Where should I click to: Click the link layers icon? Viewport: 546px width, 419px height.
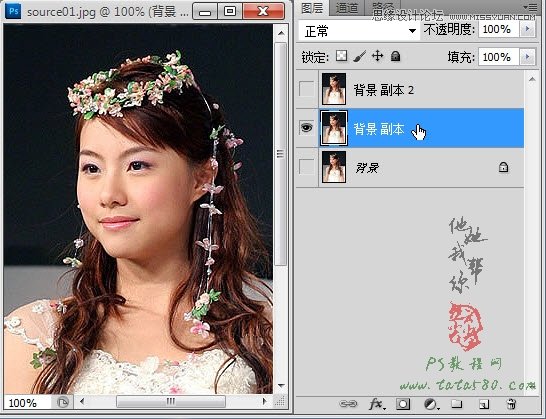[348, 404]
